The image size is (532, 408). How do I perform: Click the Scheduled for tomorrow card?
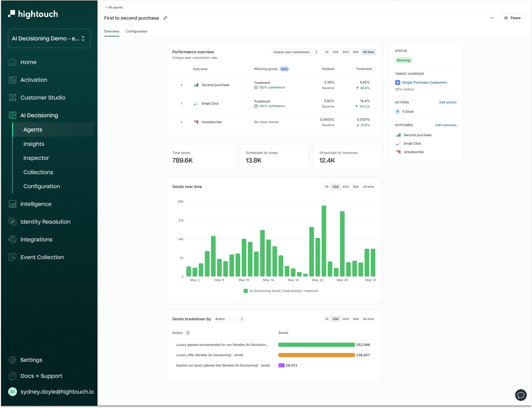[x=348, y=158]
